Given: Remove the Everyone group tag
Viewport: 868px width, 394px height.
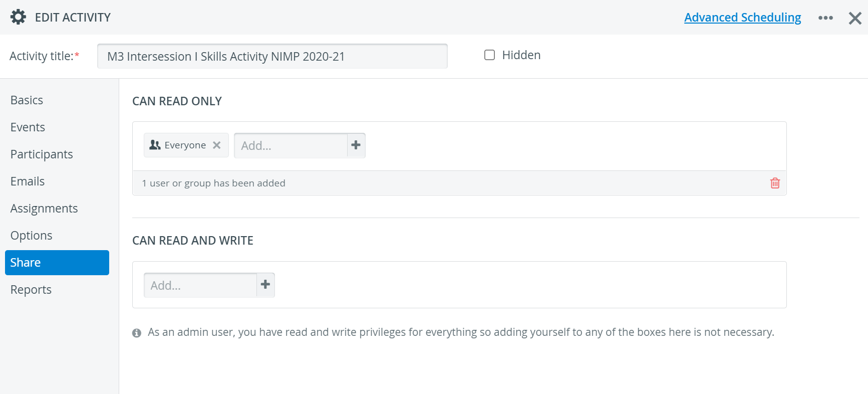Looking at the screenshot, I should [x=216, y=145].
